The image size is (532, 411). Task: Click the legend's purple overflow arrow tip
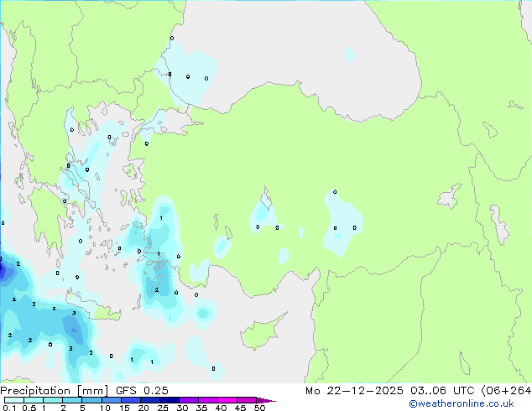click(x=266, y=400)
